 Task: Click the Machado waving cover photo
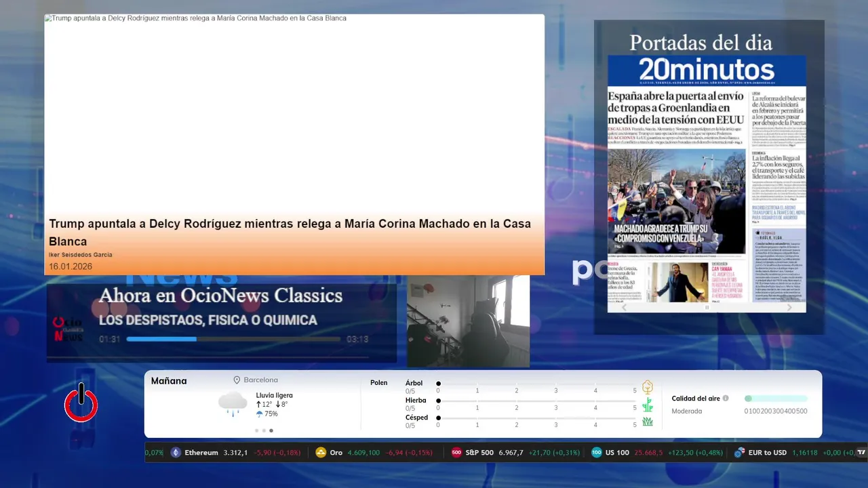pyautogui.click(x=677, y=201)
